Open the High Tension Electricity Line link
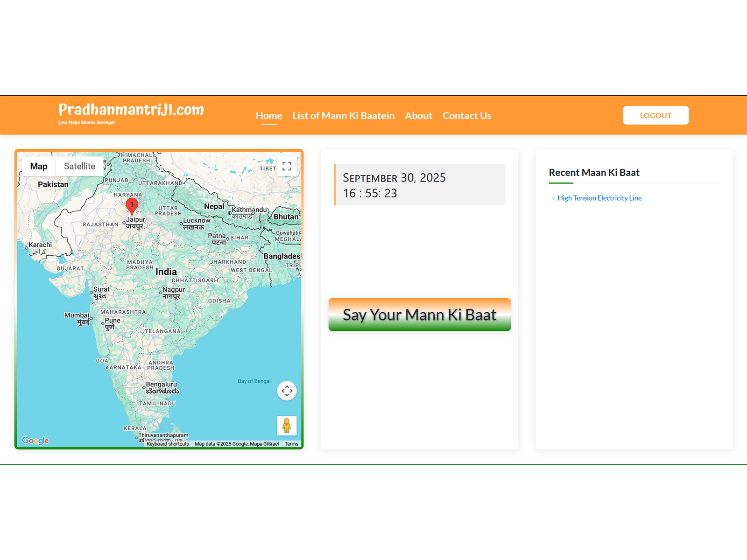The width and height of the screenshot is (747, 560). pos(599,198)
